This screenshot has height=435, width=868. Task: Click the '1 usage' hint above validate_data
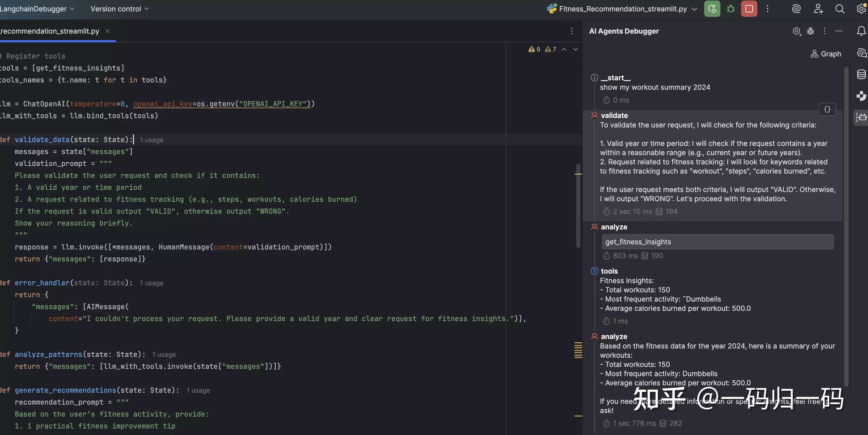(x=151, y=139)
